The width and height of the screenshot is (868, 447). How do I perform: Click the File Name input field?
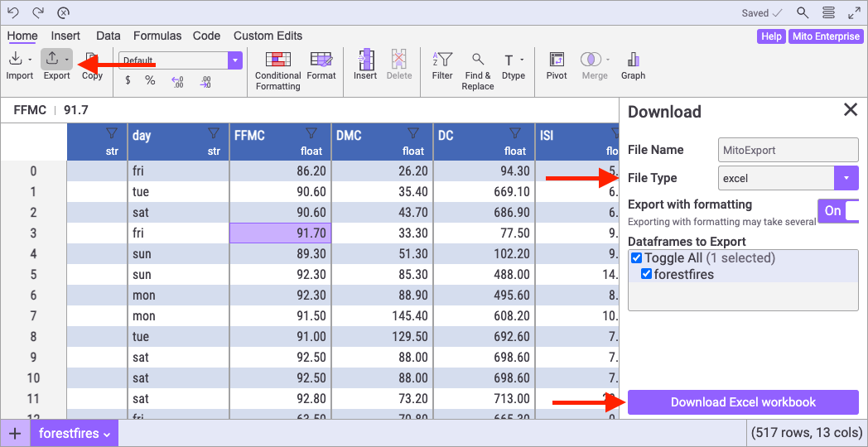tap(788, 150)
